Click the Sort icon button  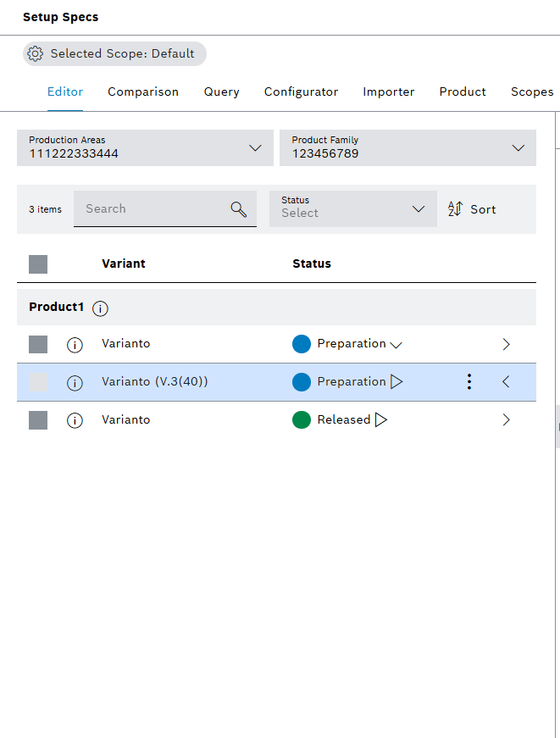click(x=456, y=208)
